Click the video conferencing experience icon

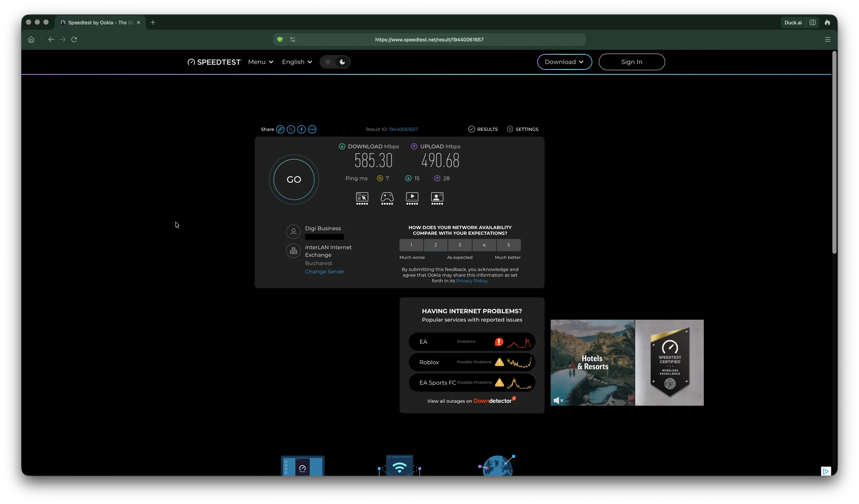click(437, 198)
